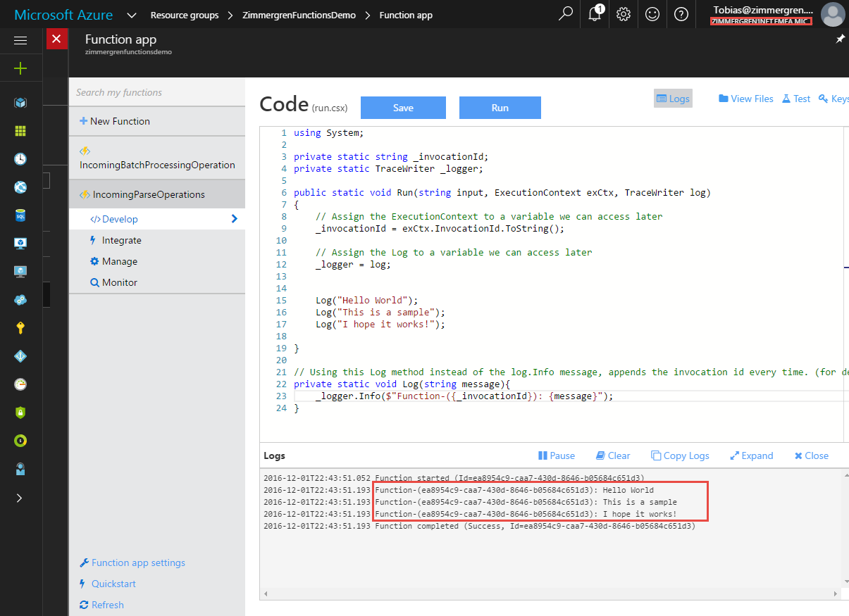Clear the logs
The height and width of the screenshot is (616, 849).
click(x=613, y=455)
